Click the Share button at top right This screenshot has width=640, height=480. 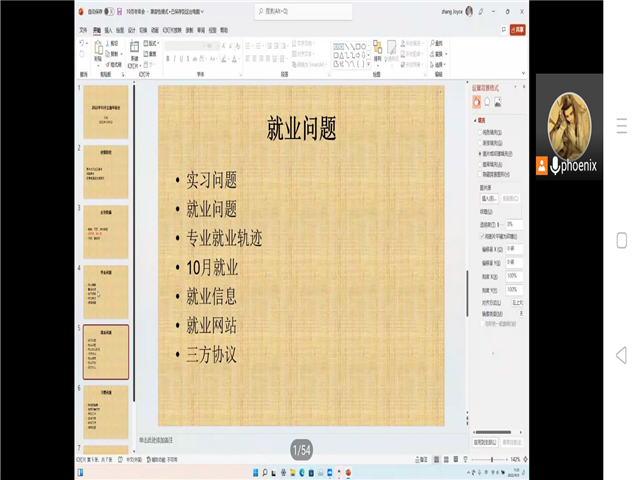(517, 30)
